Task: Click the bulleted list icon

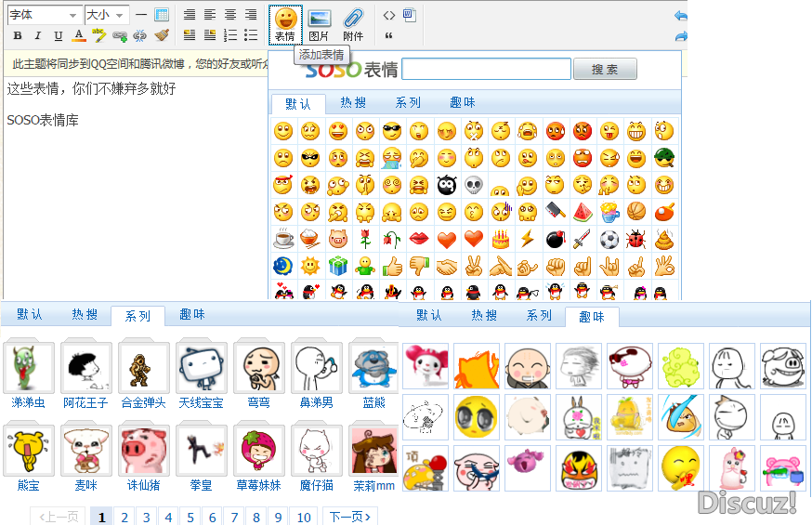Action: [251, 35]
